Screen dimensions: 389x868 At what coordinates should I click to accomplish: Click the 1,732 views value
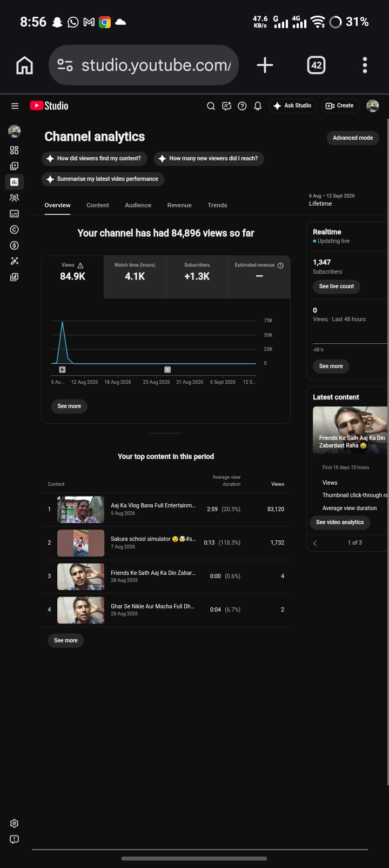coord(277,543)
